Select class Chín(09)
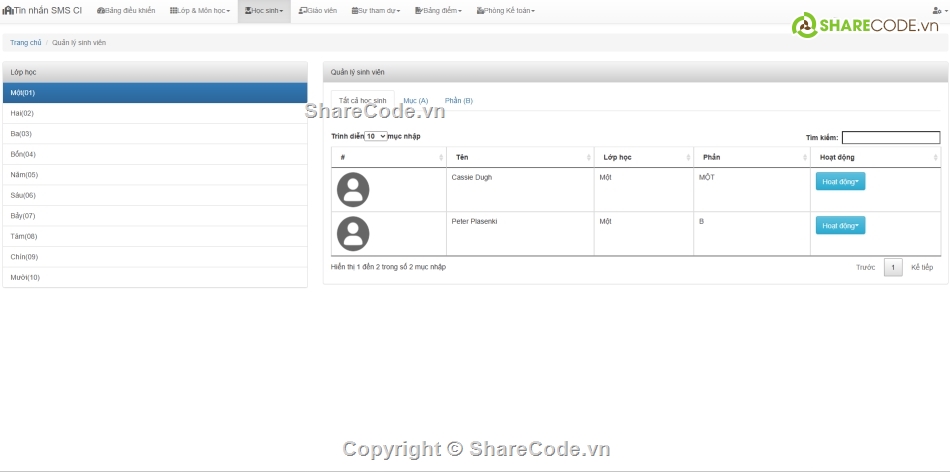Screen dimensions: 950x472 154,257
